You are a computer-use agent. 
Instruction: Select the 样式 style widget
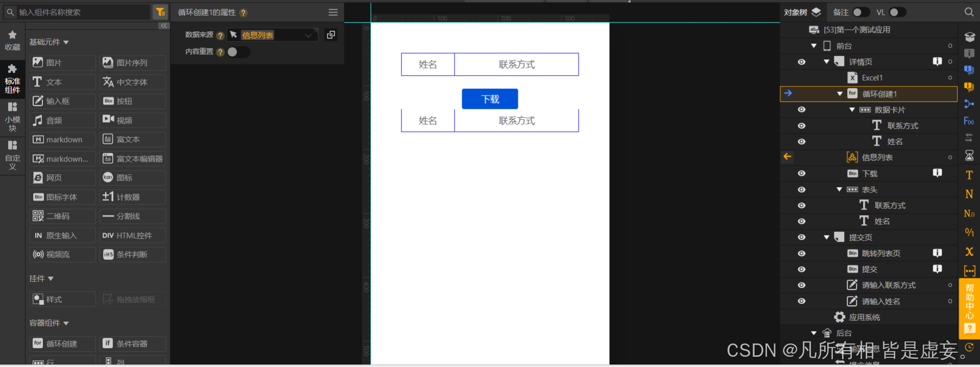click(62, 299)
